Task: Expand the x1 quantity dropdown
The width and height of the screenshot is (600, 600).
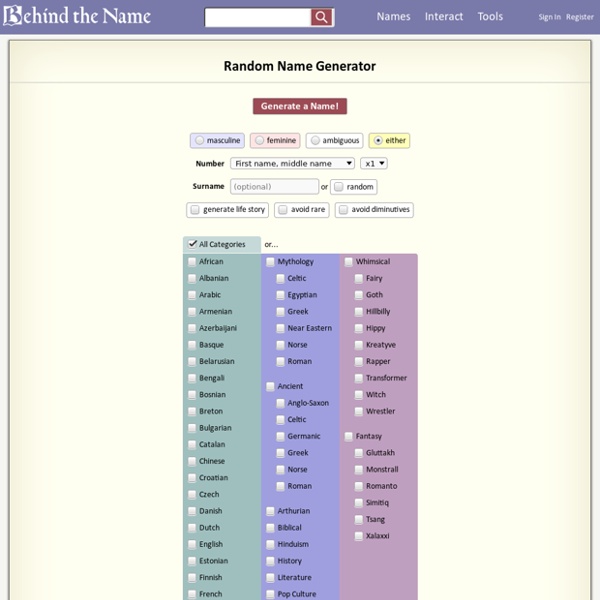Action: coord(374,163)
